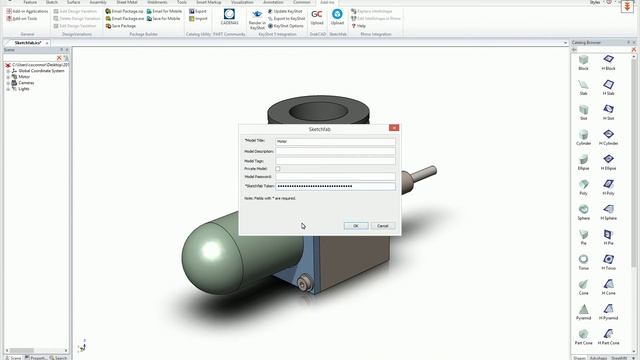Viewport: 640px width, 360px height.
Task: Open the Annotation ribbon tab
Action: tap(273, 2)
